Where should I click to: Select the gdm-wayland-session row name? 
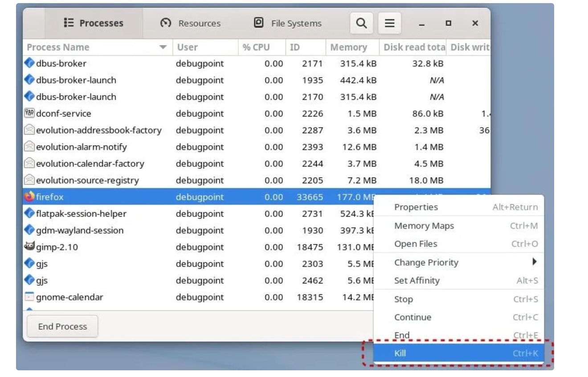tap(80, 231)
